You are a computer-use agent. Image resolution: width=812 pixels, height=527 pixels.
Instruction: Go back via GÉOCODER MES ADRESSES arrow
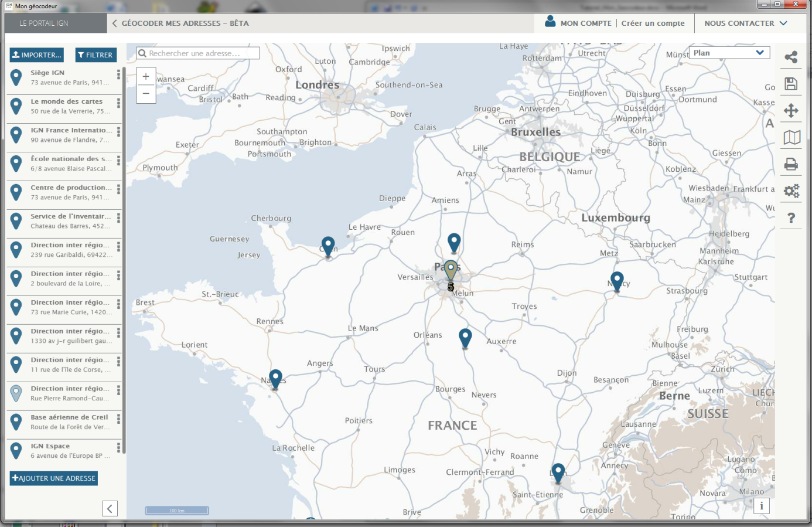click(x=115, y=23)
